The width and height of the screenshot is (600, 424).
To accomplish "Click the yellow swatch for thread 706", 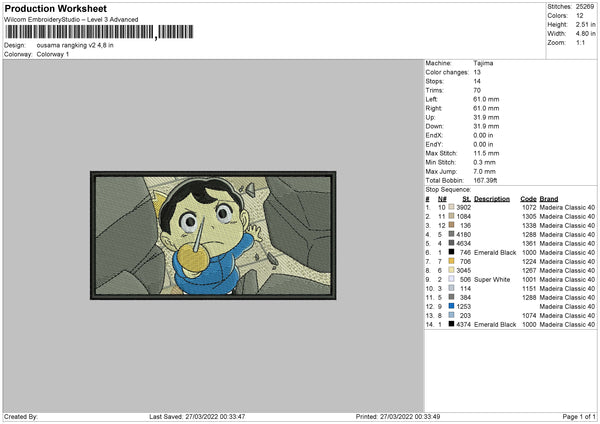I will [453, 261].
